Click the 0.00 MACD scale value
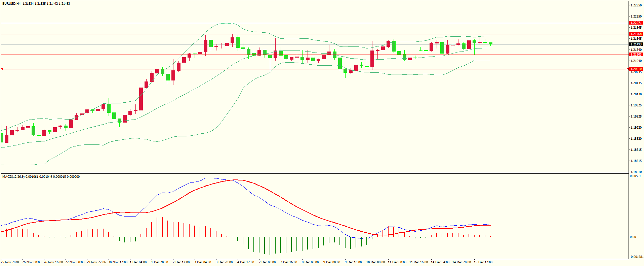 click(x=633, y=237)
